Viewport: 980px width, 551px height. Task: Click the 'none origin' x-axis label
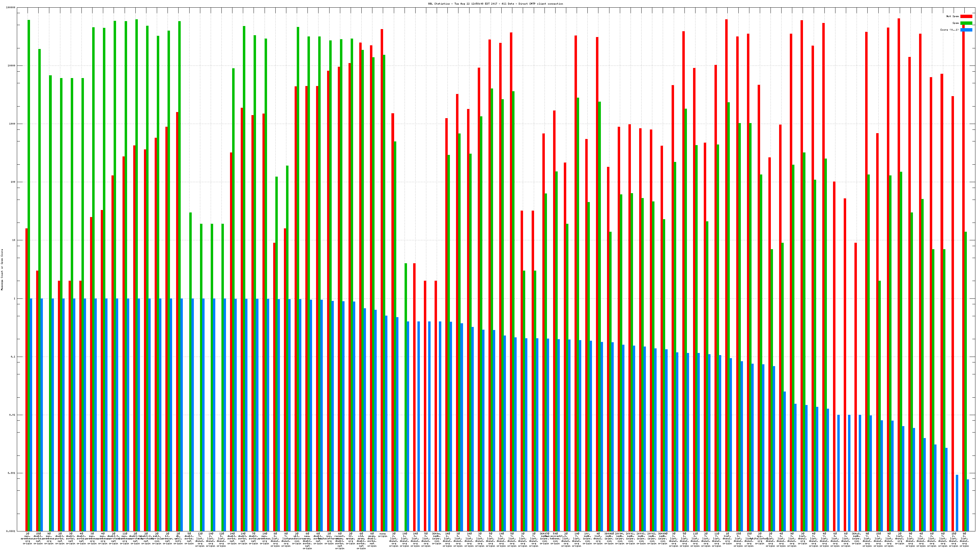[x=383, y=535]
